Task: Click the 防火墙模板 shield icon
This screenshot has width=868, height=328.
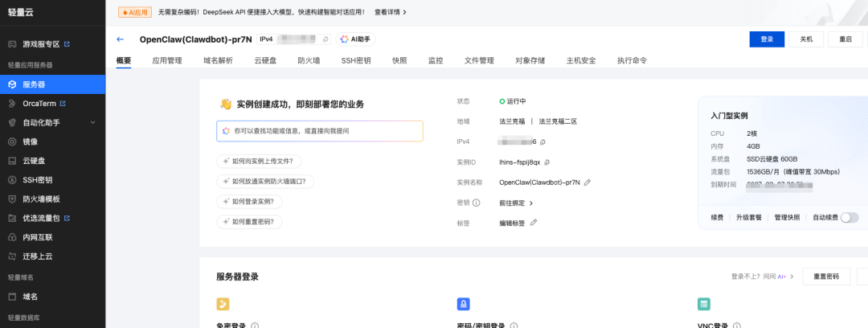Action: click(11, 199)
